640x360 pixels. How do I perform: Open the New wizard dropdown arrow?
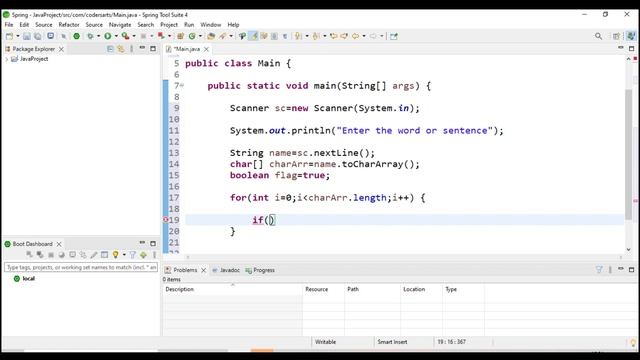click(18, 36)
